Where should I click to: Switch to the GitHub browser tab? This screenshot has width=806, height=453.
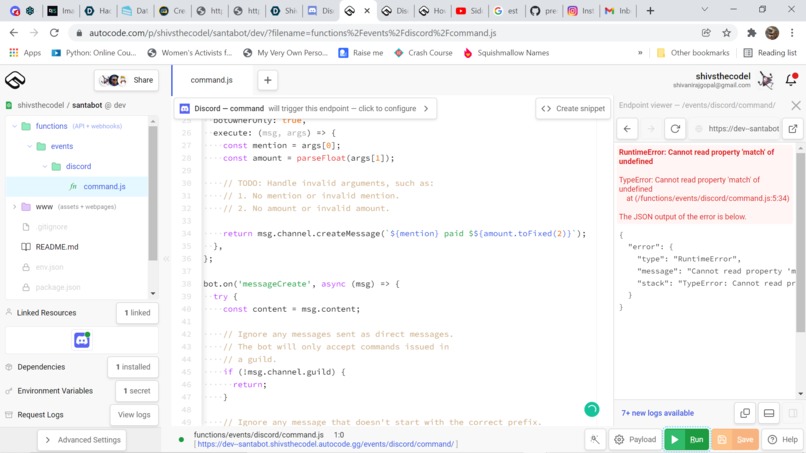543,10
